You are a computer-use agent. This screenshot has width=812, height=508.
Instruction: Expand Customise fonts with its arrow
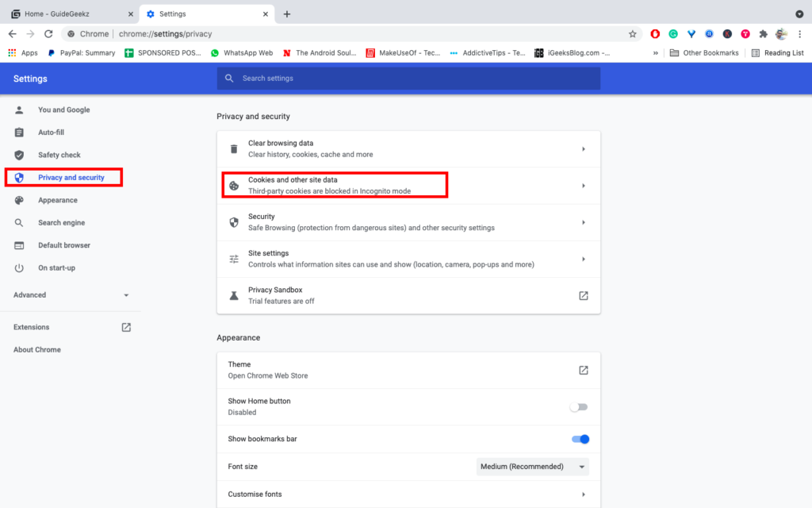point(583,495)
